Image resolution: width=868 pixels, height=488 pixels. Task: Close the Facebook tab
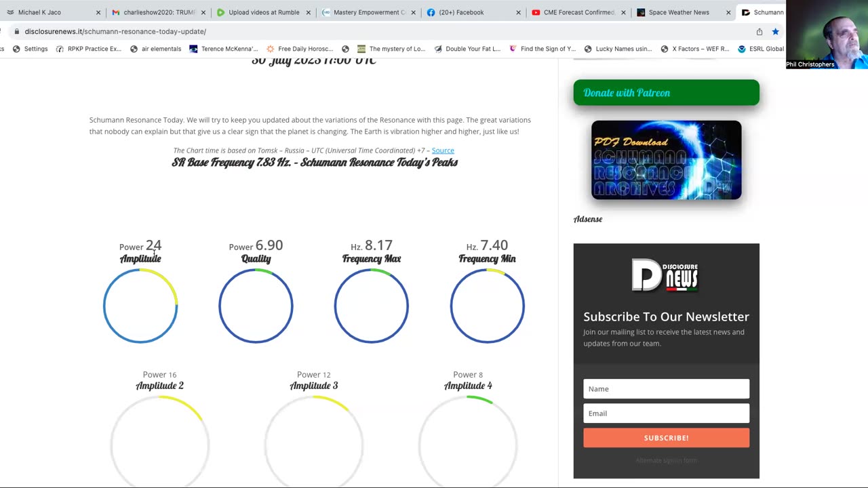point(518,12)
